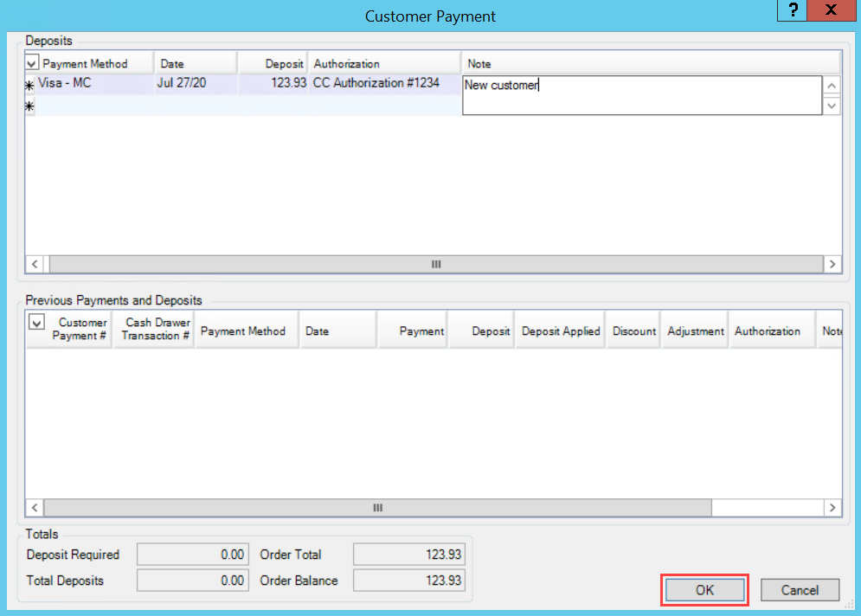Click the Previous Payments horizontal scrollbar thumb
This screenshot has width=861, height=616.
[378, 507]
